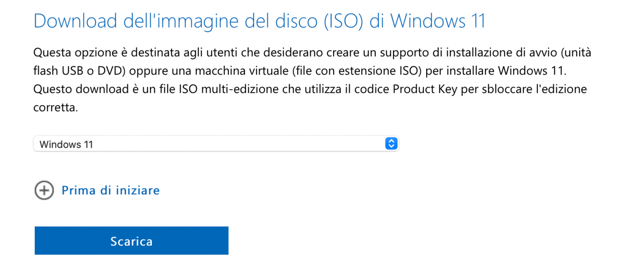
Task: Click the page heading Download dell'immagine del disco
Action: click(x=260, y=21)
